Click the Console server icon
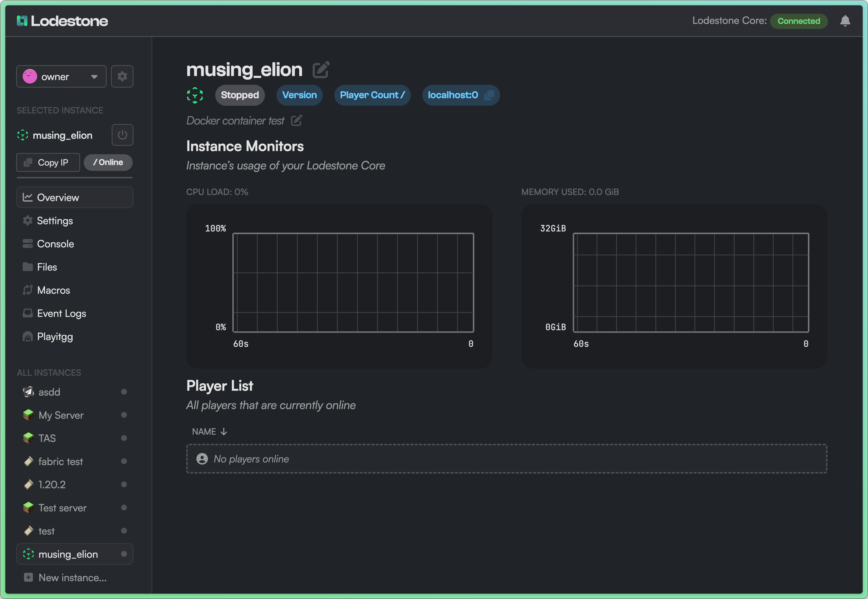Image resolution: width=868 pixels, height=599 pixels. [x=28, y=244]
